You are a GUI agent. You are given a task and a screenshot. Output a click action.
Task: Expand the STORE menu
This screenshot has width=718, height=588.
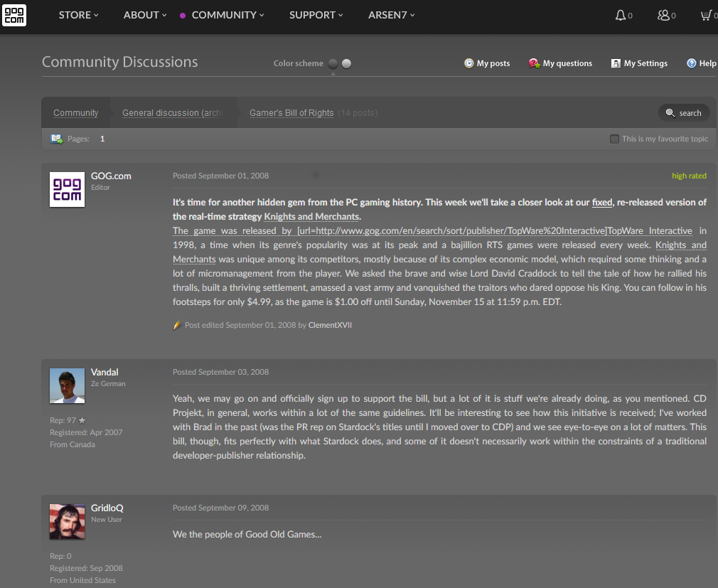(78, 15)
